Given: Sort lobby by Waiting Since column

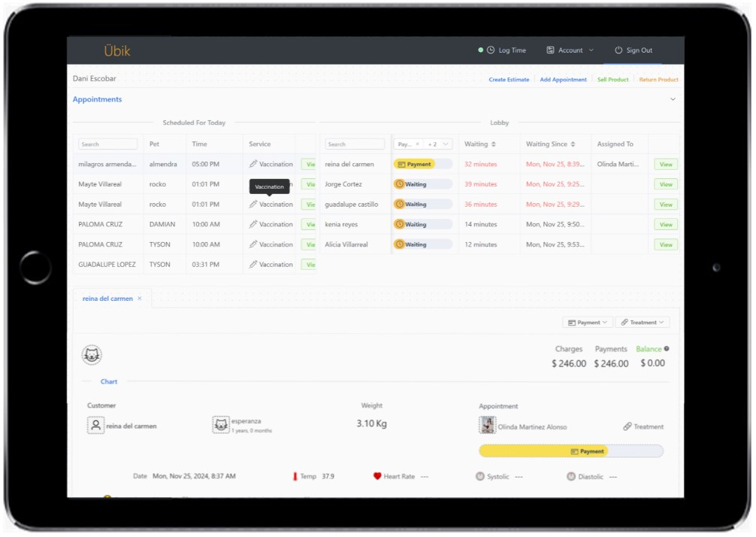Looking at the screenshot, I should 573,144.
